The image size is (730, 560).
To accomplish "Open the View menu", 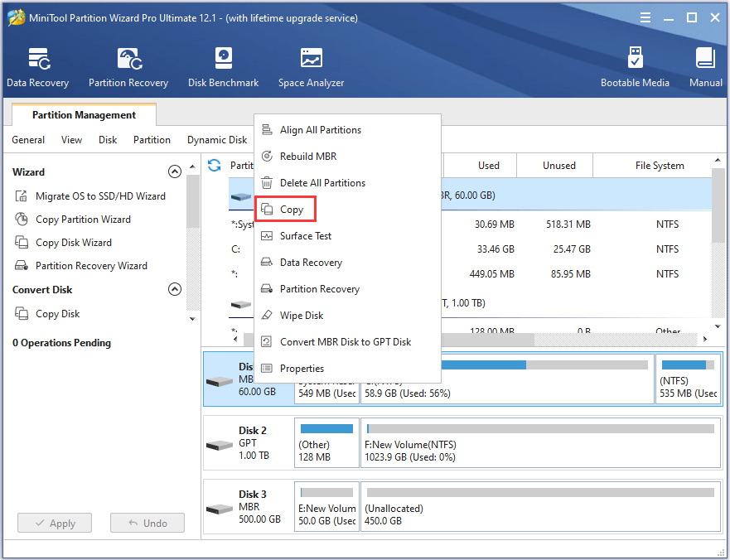I will 72,140.
